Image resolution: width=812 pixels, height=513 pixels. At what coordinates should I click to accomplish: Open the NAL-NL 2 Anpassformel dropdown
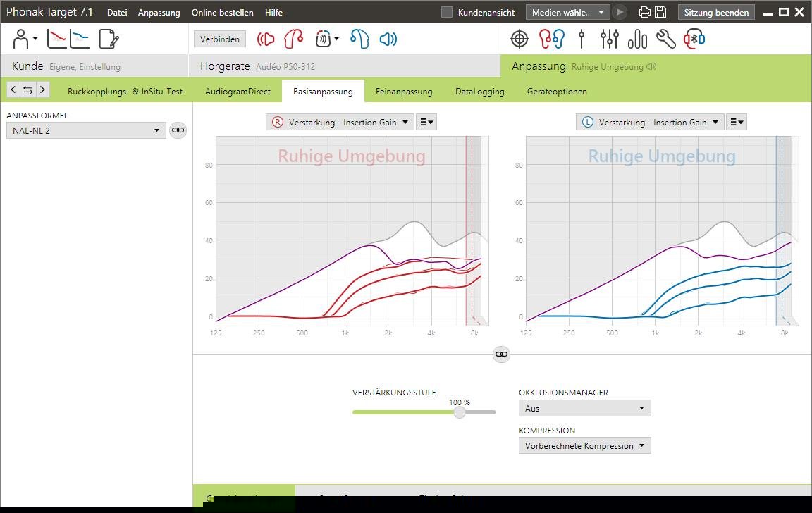pyautogui.click(x=86, y=130)
